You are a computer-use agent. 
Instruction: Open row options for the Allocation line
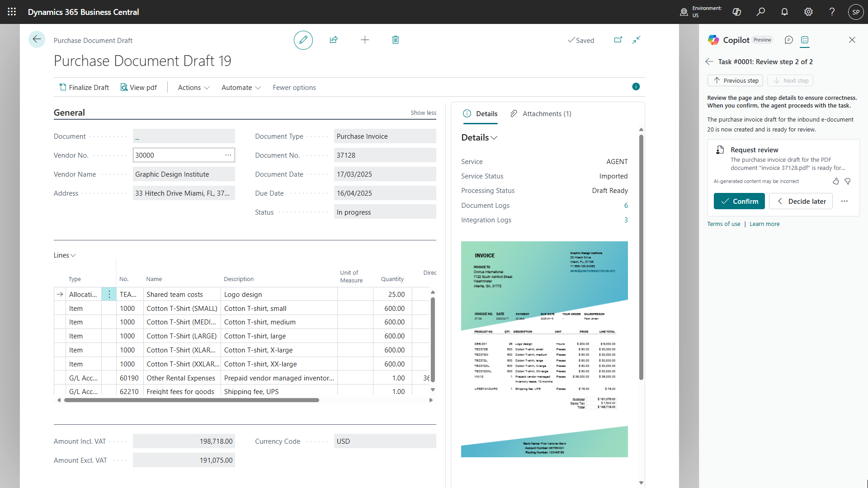point(109,294)
